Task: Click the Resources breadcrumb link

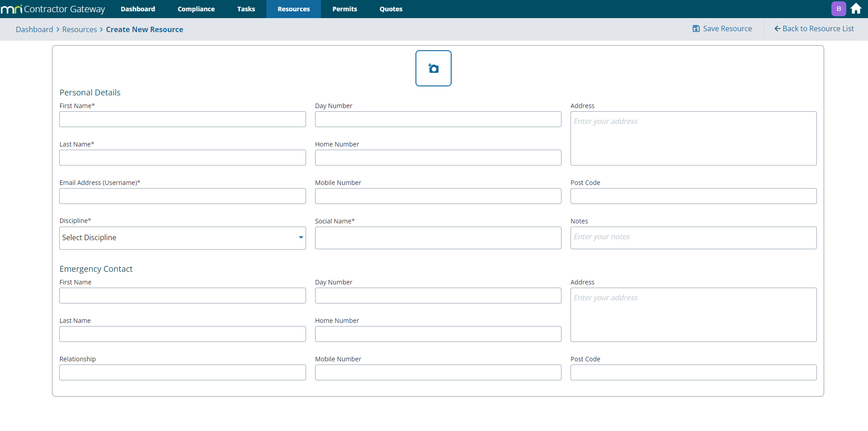Action: pos(80,29)
